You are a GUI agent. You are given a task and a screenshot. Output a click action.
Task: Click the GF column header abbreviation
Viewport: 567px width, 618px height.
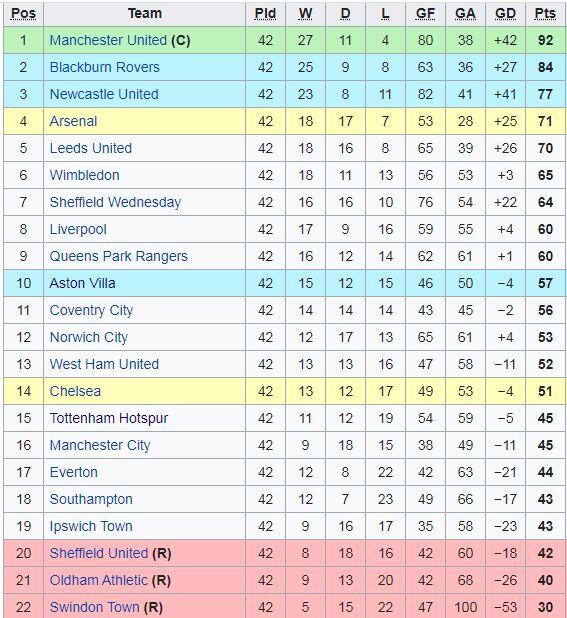425,13
